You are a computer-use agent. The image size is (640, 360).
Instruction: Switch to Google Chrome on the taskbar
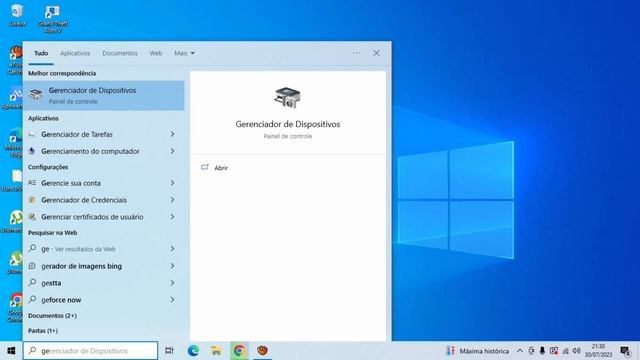(239, 351)
